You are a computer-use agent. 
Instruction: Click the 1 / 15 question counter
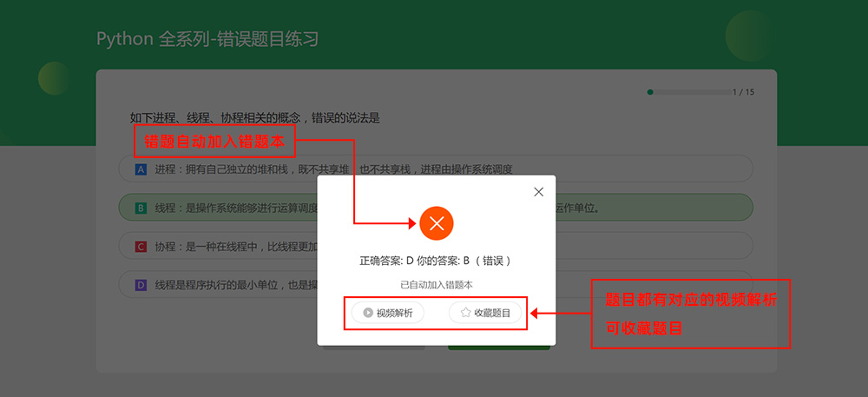pyautogui.click(x=743, y=91)
